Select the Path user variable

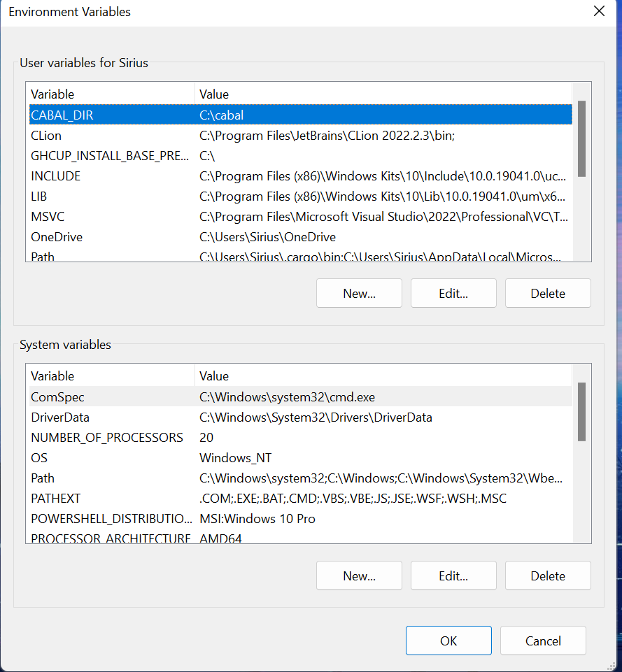[x=105, y=256]
